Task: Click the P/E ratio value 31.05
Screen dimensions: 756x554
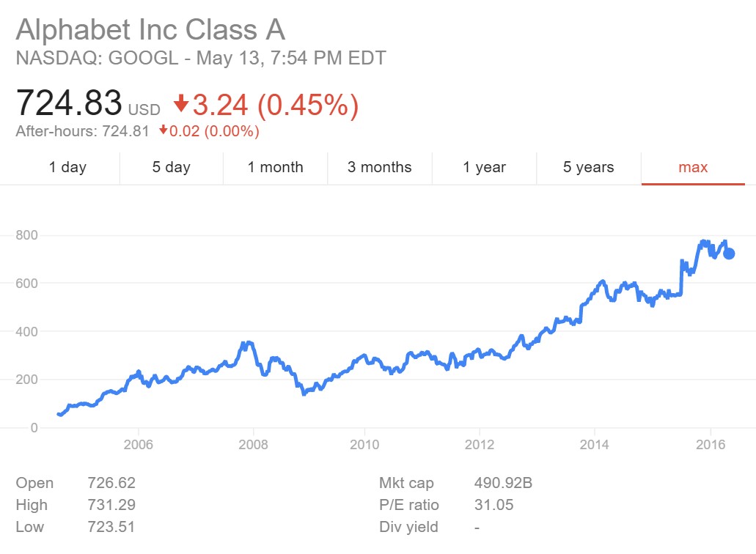Action: click(x=494, y=505)
